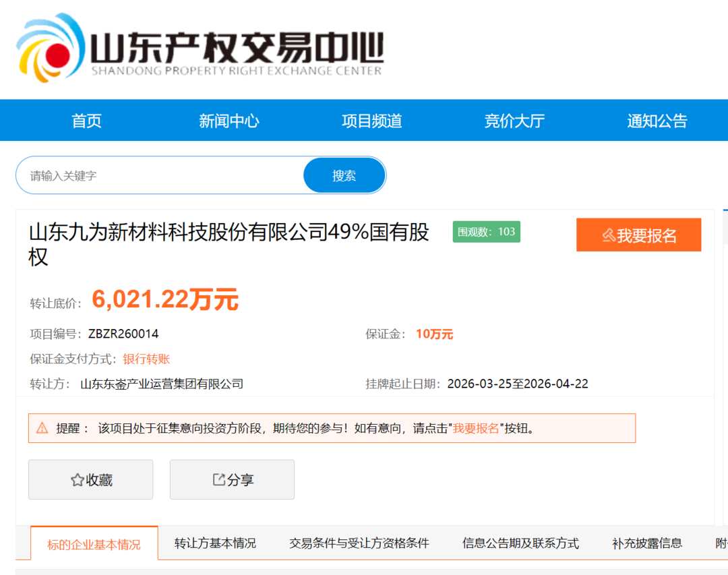
Task: Navigate to 竞价大厅 section
Action: [x=514, y=121]
